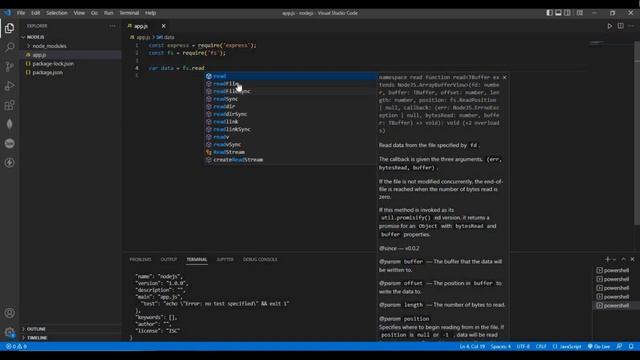Select the app.js editor tab
This screenshot has width=640, height=360.
[141, 26]
